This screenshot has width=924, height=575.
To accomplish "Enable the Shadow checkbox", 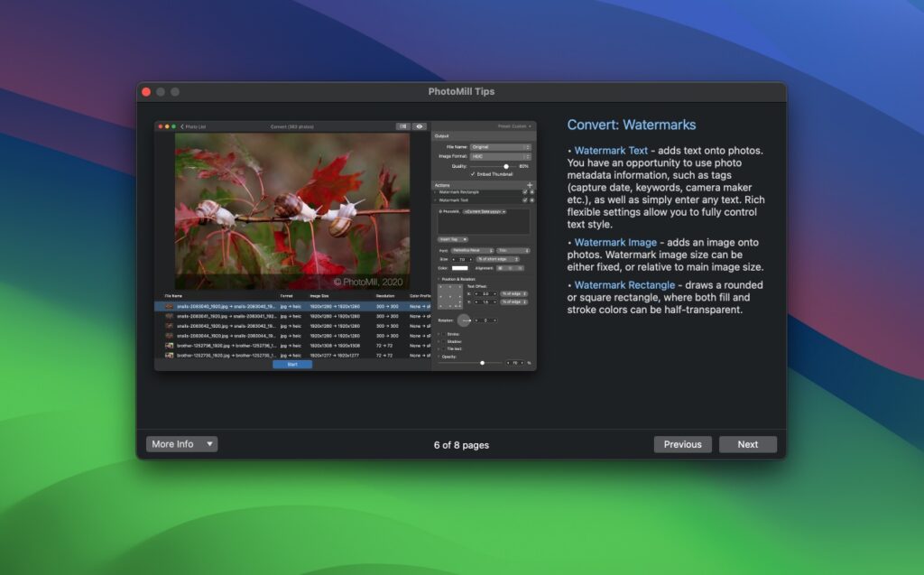I will (x=444, y=341).
